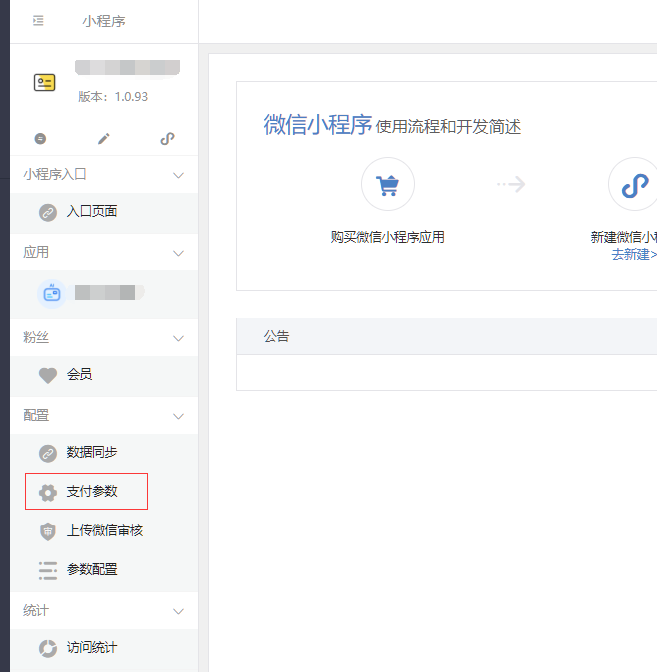Toggle the 配置 section chevron
The image size is (657, 672).
tap(179, 416)
